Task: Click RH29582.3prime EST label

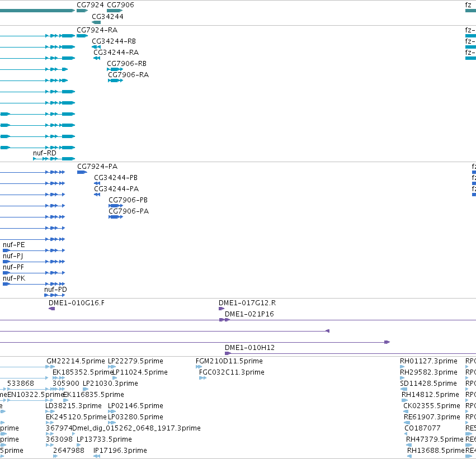Action: [x=428, y=372]
